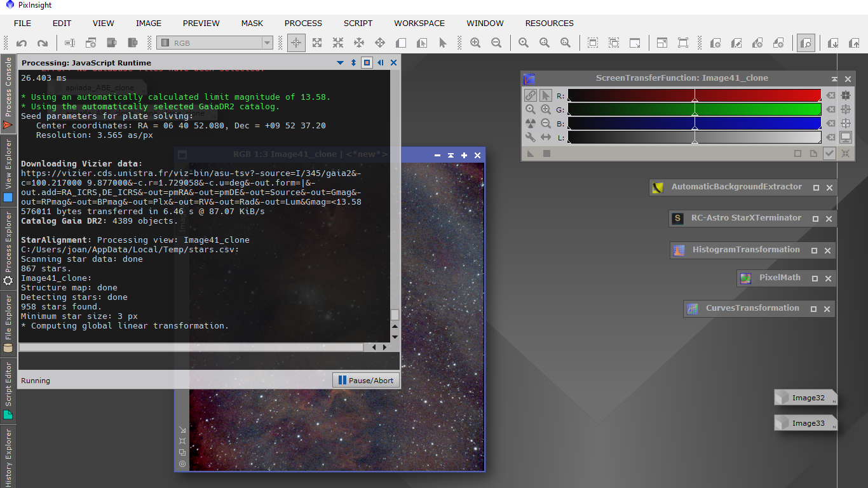
Task: Toggle the highlighted view explorer toolbar icon
Action: [806, 43]
